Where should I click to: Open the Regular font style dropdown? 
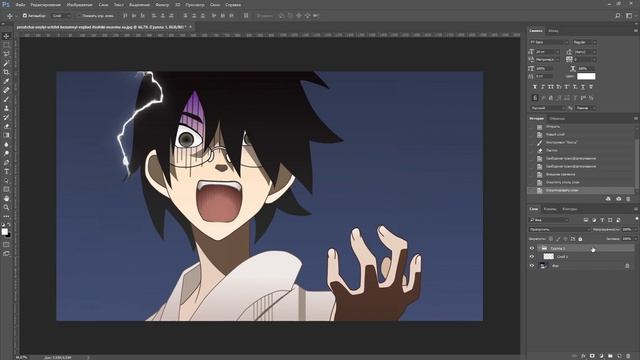[x=584, y=42]
